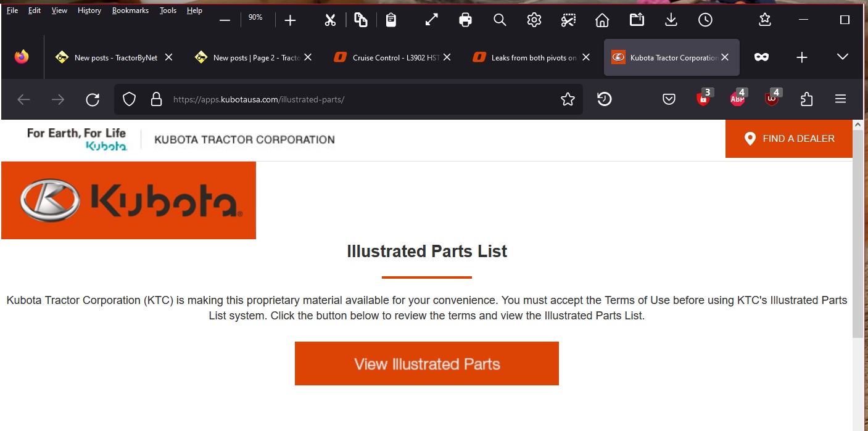Open History clock icon in top toolbar

[x=705, y=20]
